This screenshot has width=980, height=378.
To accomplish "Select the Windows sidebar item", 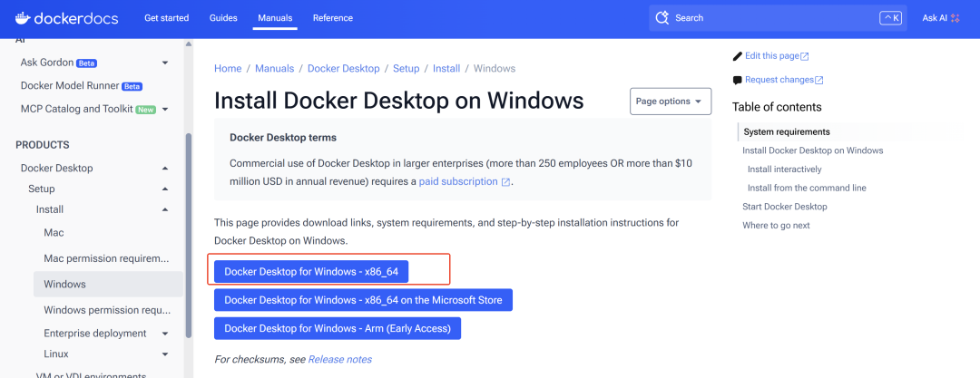I will pos(108,285).
